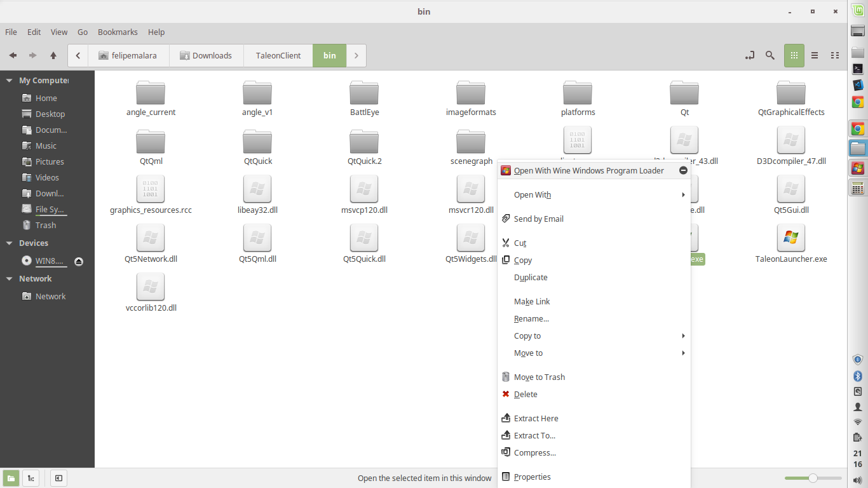Click the search magnifier in the toolbar
Viewport: 868px width, 488px height.
click(x=770, y=55)
